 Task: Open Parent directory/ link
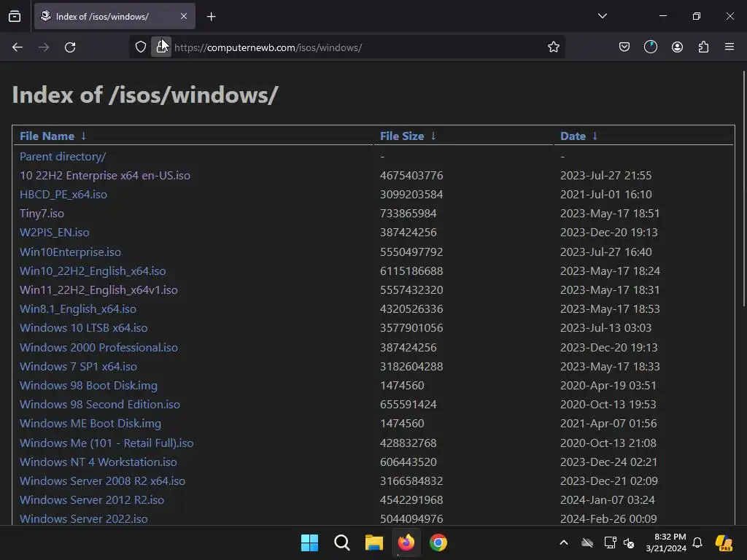pos(63,156)
